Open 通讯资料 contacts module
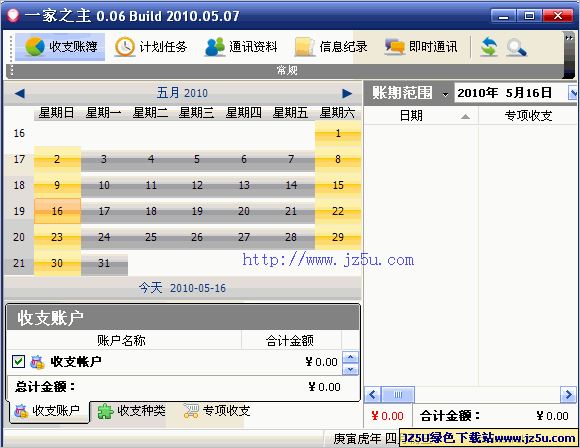This screenshot has height=448, width=580. click(x=241, y=47)
